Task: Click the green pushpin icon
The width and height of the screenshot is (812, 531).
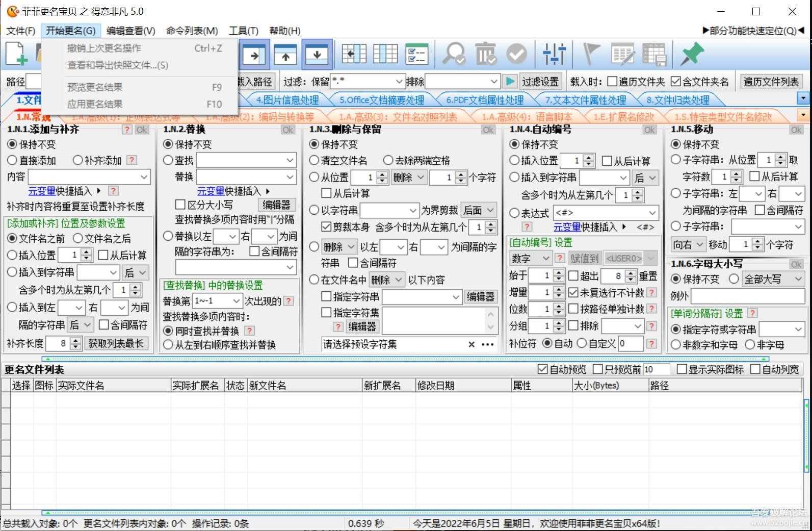Action: click(692, 54)
